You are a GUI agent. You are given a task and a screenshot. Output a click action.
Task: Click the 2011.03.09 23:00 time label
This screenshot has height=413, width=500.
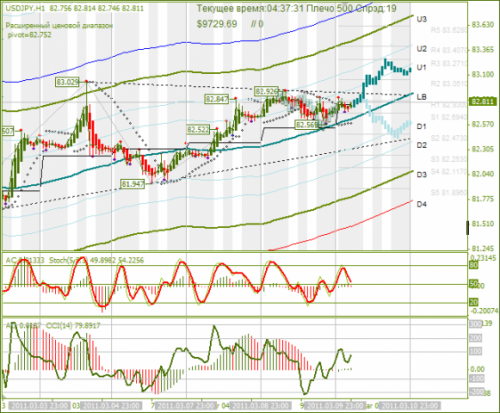(x=335, y=406)
